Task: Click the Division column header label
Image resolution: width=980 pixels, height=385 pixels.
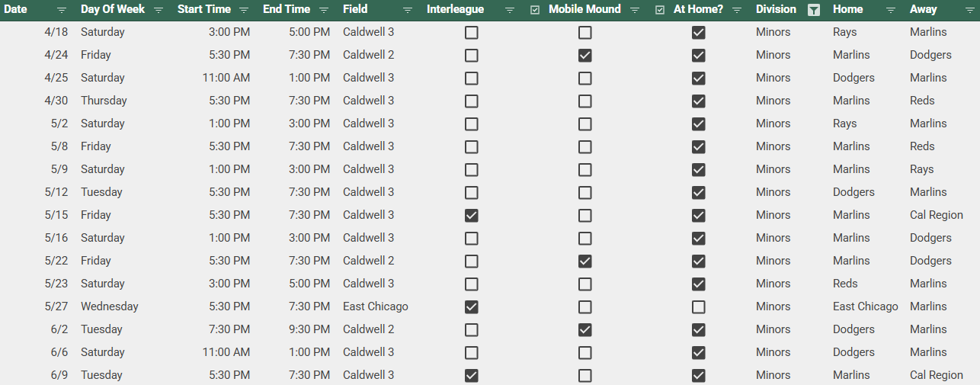Action: (776, 10)
